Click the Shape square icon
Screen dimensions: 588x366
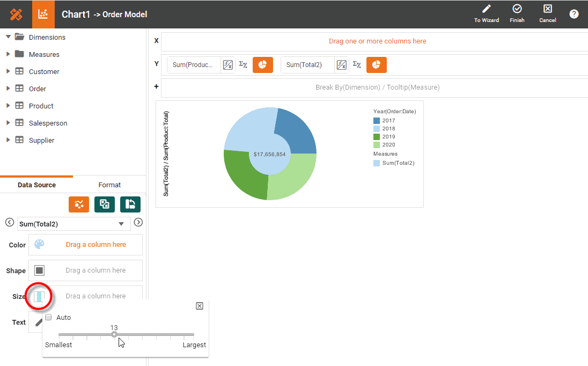click(39, 270)
